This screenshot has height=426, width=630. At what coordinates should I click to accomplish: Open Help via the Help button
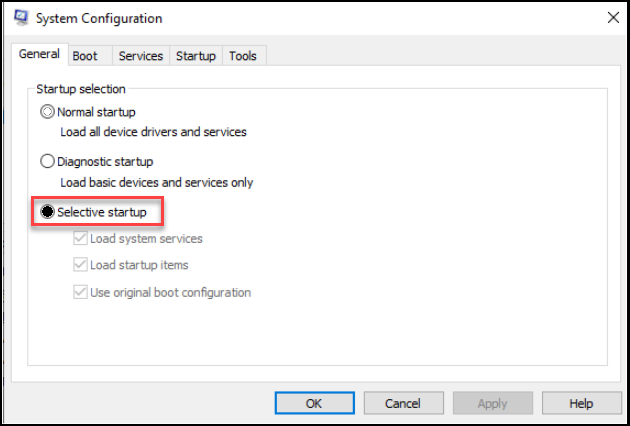click(581, 403)
